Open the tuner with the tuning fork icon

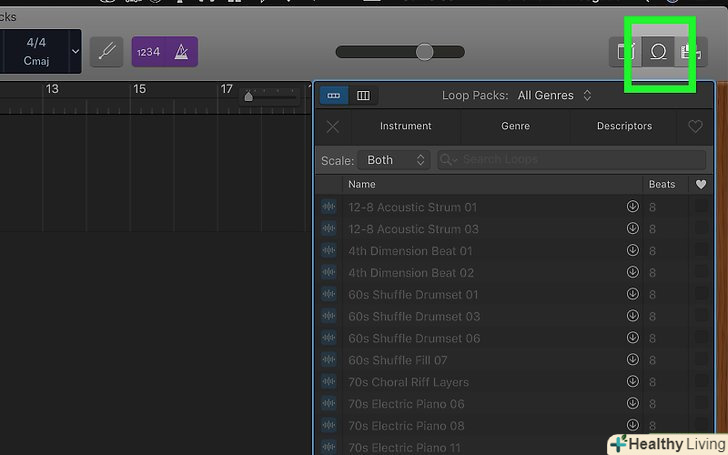(x=107, y=52)
